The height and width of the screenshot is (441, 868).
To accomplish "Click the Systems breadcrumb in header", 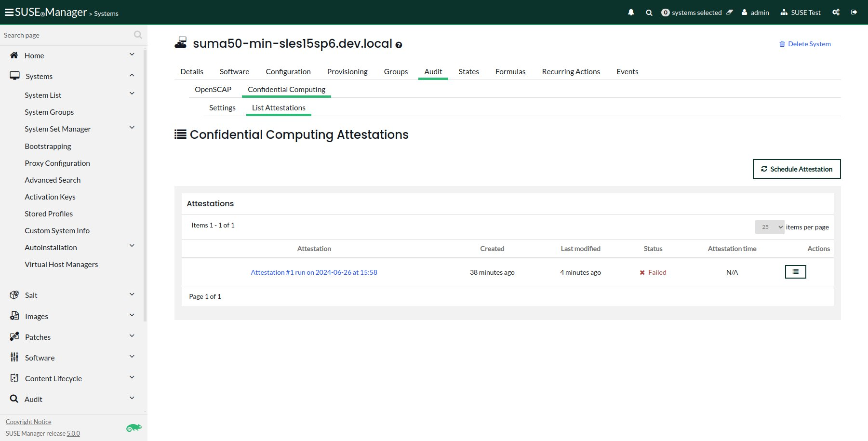I will 106,13.
